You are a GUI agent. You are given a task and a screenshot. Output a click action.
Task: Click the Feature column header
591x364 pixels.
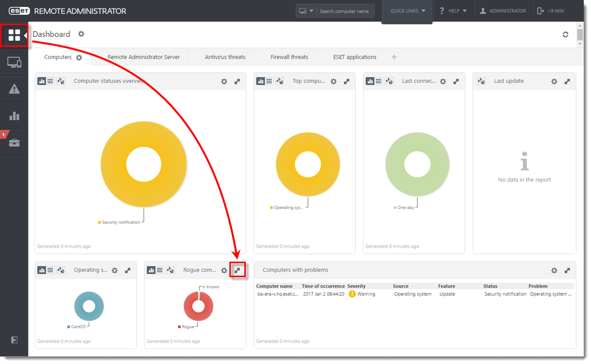tap(447, 286)
